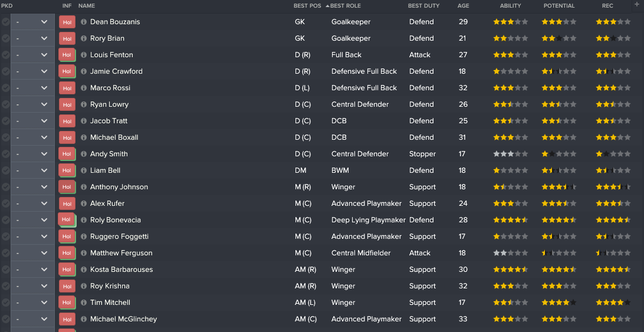This screenshot has height=332, width=644.
Task: Click the plus icon to add a column
Action: pos(637,4)
